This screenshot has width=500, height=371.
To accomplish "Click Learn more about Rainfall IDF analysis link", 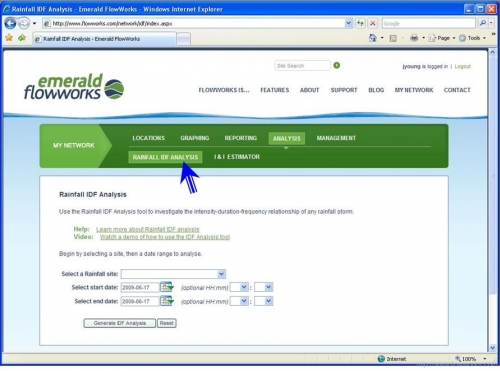I will pyautogui.click(x=148, y=229).
